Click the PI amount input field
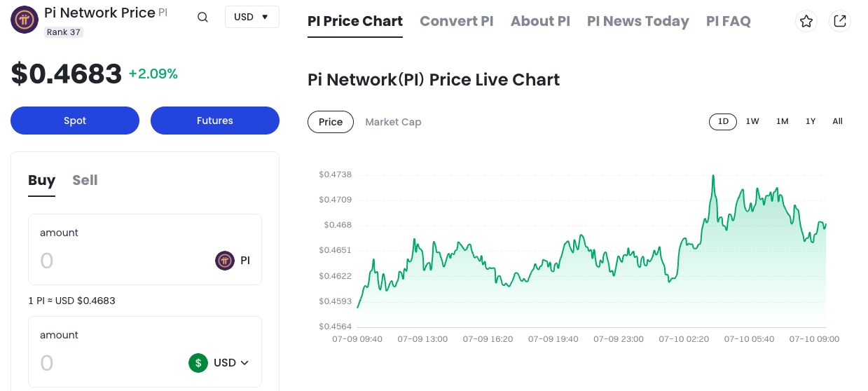Viewport: 868px width, 391px height. coord(119,261)
